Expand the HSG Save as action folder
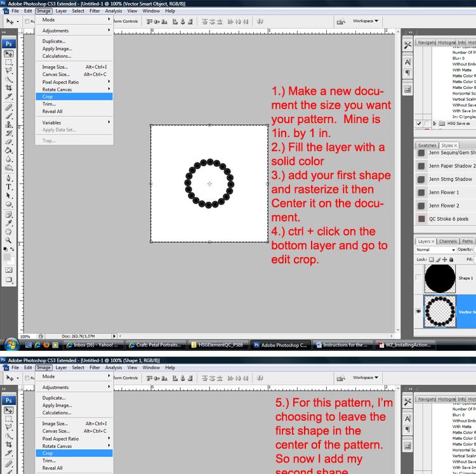 coord(434,123)
